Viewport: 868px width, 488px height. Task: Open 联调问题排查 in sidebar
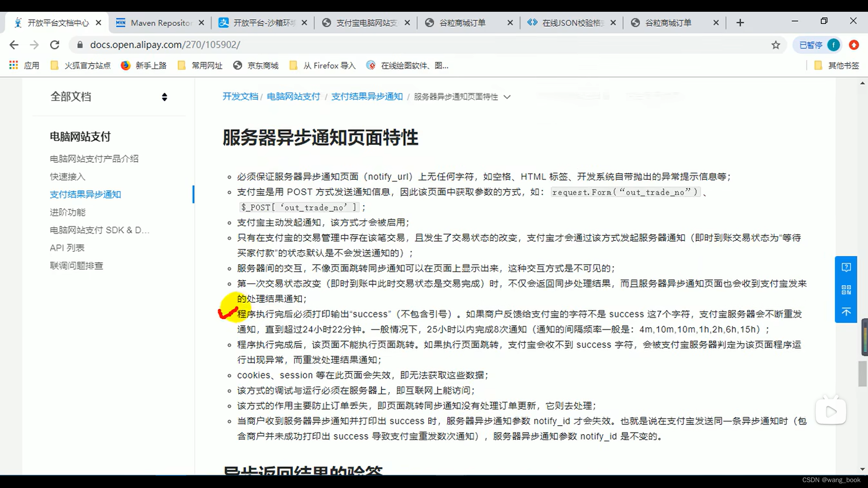(76, 266)
